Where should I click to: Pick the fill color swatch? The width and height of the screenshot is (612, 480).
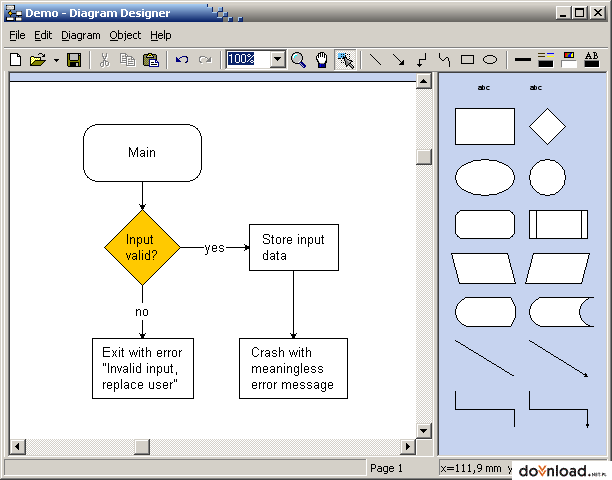(569, 60)
